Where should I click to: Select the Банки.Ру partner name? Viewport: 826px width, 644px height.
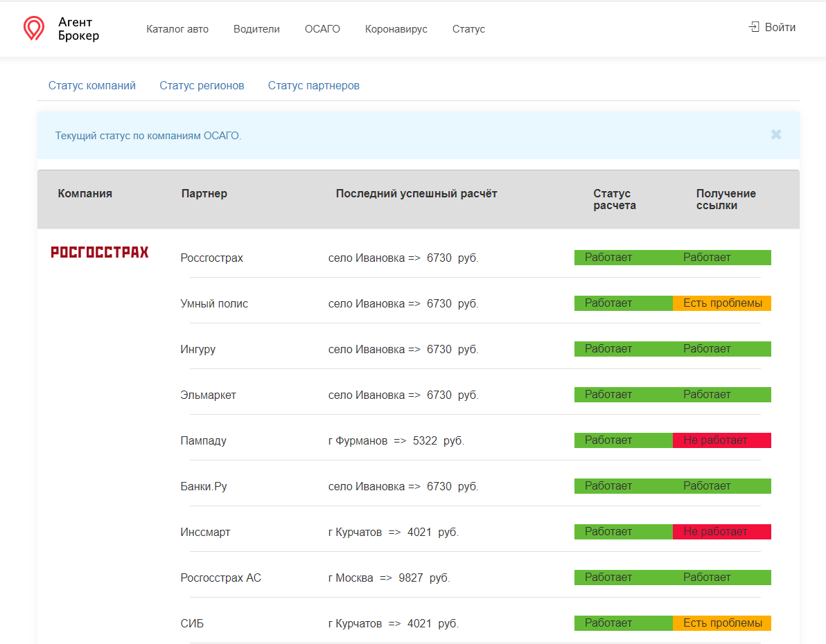pos(204,487)
